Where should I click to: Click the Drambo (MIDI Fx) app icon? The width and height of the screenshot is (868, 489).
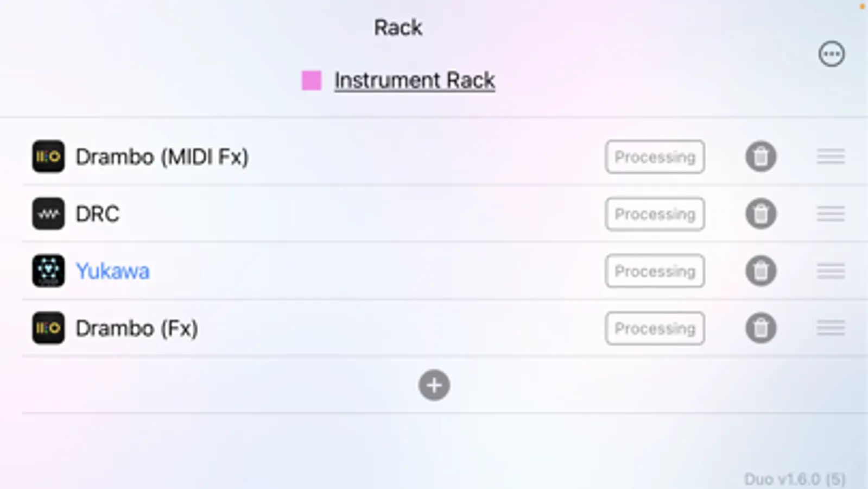48,156
